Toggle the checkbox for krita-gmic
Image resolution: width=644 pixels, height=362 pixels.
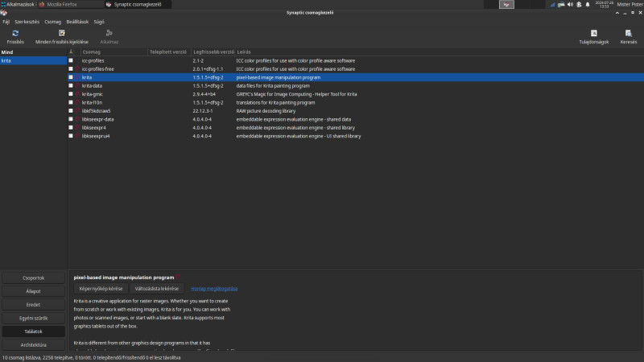point(71,94)
